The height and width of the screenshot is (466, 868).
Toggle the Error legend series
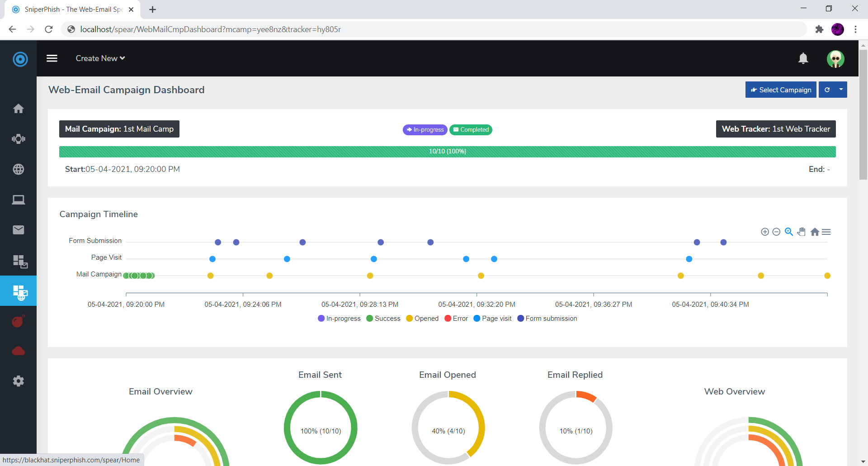click(x=456, y=319)
